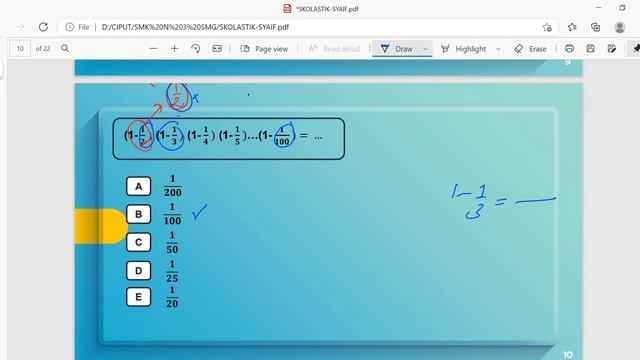Open the PDF search magnifier icon
Viewport: 640px width, 360px height.
pyautogui.click(x=65, y=49)
